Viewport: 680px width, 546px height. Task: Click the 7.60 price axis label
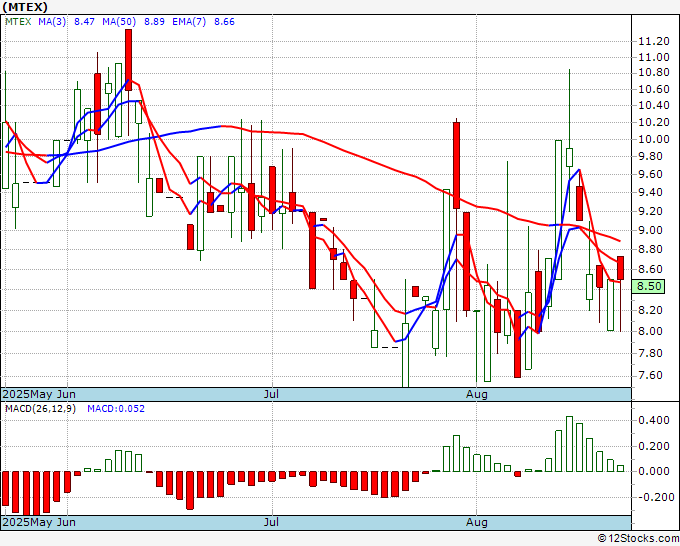pos(650,375)
